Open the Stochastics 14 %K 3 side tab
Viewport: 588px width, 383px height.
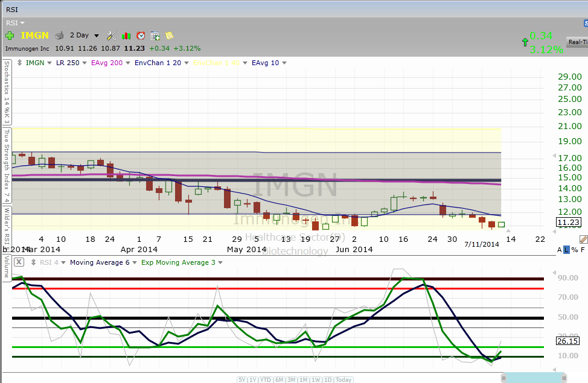pyautogui.click(x=7, y=92)
